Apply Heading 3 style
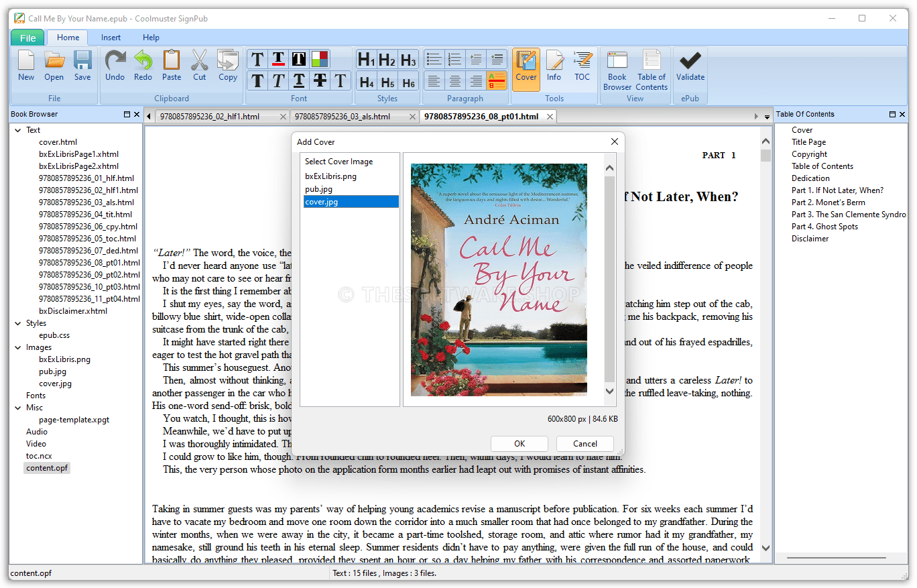 [408, 60]
